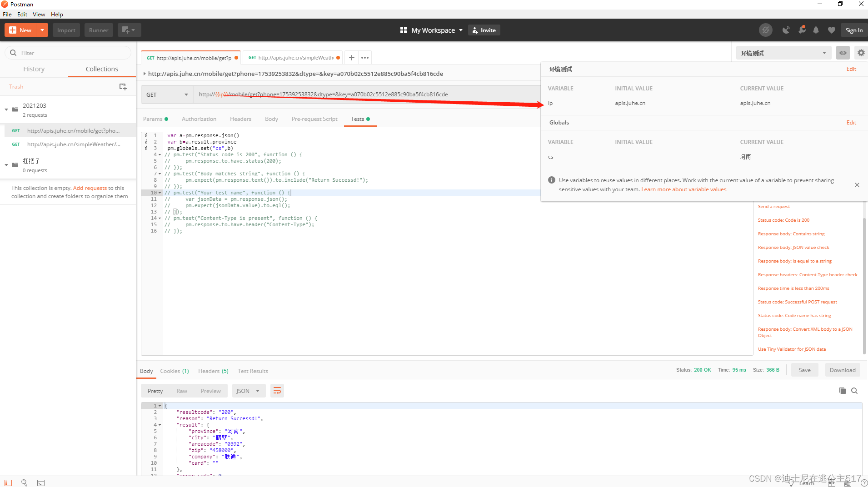Click the Import button
The width and height of the screenshot is (868, 487).
point(66,30)
